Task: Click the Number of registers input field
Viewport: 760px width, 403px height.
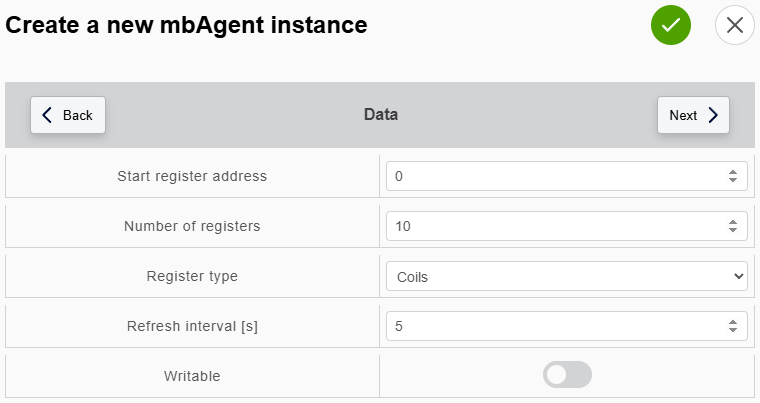Action: pyautogui.click(x=556, y=226)
